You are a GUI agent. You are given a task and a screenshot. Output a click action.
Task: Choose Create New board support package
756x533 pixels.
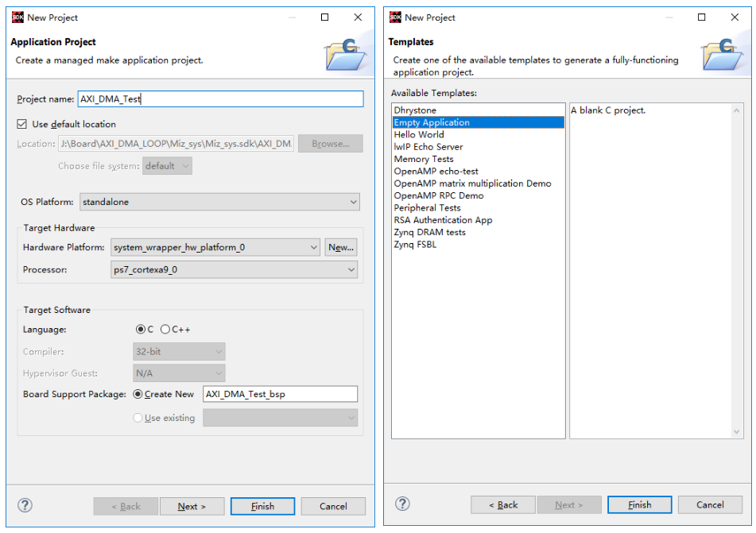138,394
